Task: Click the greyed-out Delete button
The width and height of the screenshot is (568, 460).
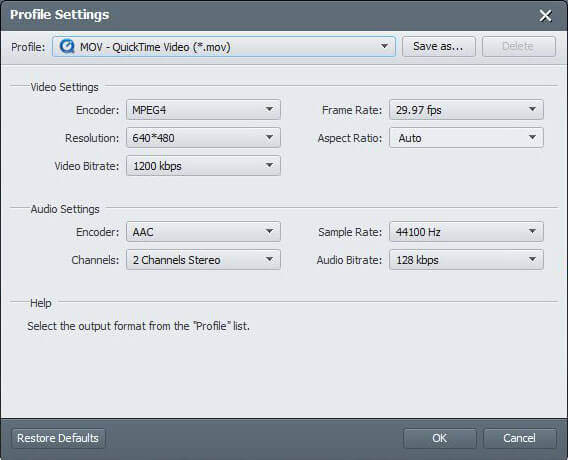Action: click(x=519, y=46)
